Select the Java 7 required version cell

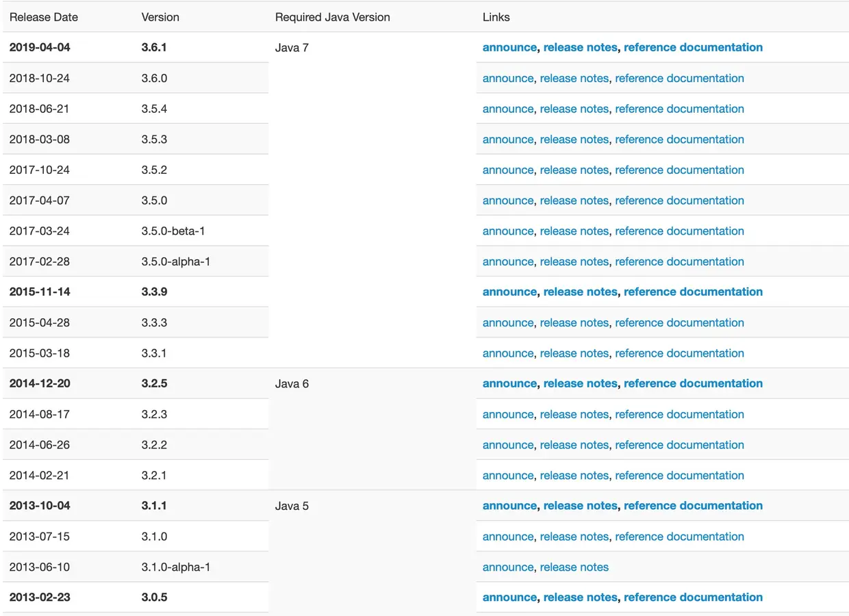(372, 200)
